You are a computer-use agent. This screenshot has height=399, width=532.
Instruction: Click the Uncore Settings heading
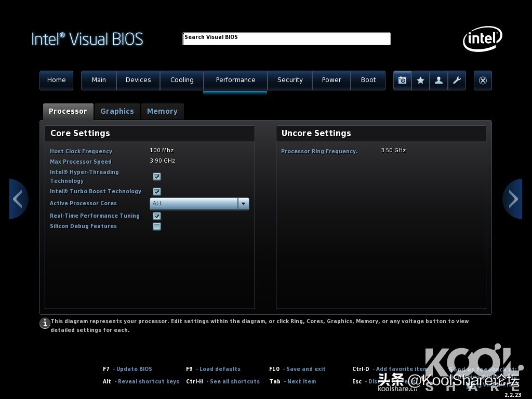tap(316, 134)
